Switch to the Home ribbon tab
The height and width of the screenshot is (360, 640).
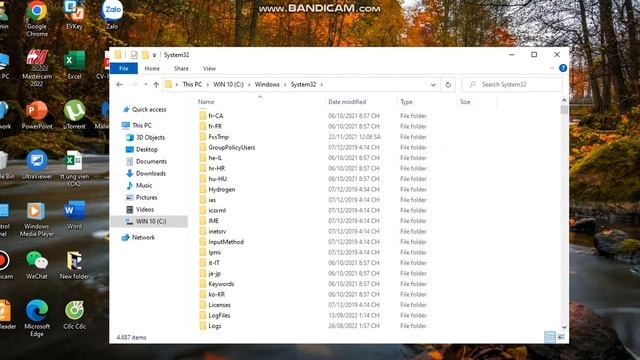tap(152, 69)
